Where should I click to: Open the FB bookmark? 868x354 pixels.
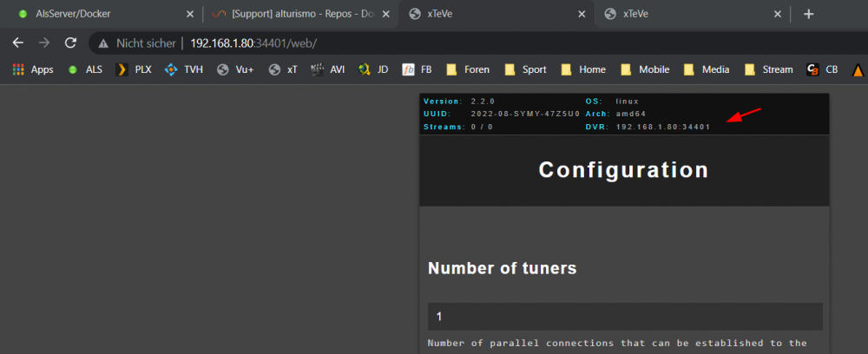(418, 69)
